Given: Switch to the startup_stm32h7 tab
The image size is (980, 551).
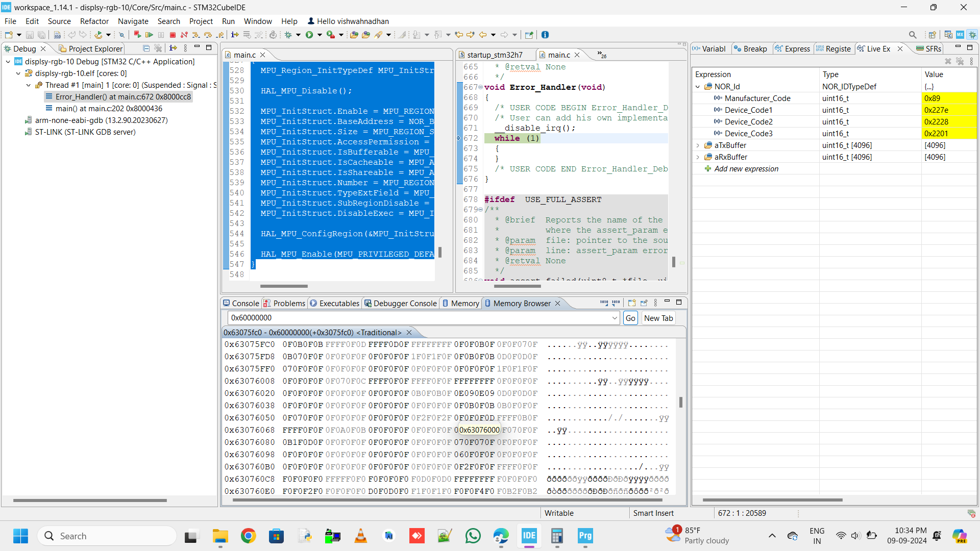Looking at the screenshot, I should (493, 55).
